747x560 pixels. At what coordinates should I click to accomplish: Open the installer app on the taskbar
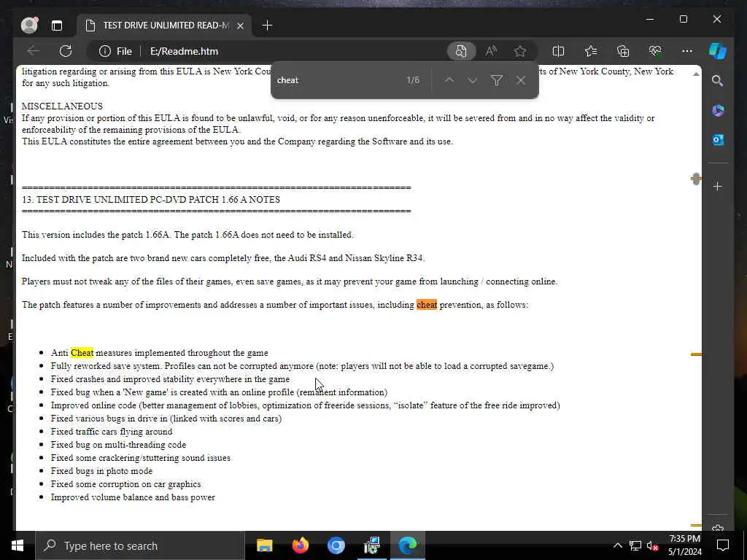(371, 545)
